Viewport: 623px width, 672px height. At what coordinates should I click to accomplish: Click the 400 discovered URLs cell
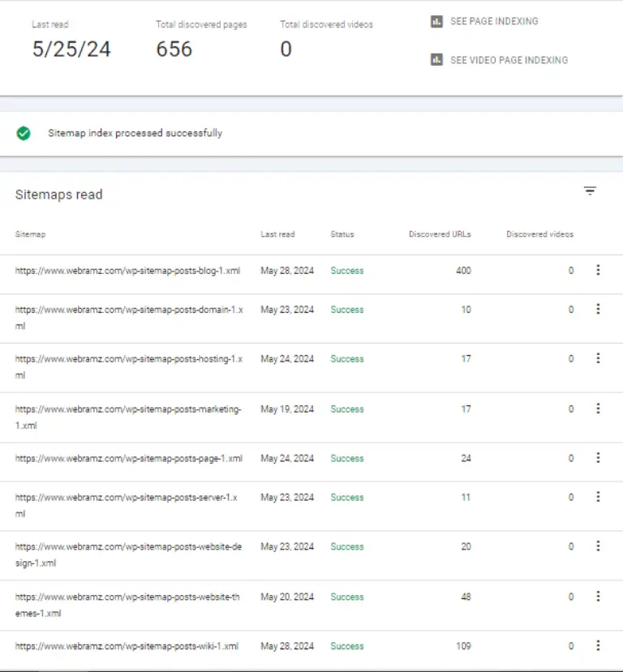click(463, 271)
